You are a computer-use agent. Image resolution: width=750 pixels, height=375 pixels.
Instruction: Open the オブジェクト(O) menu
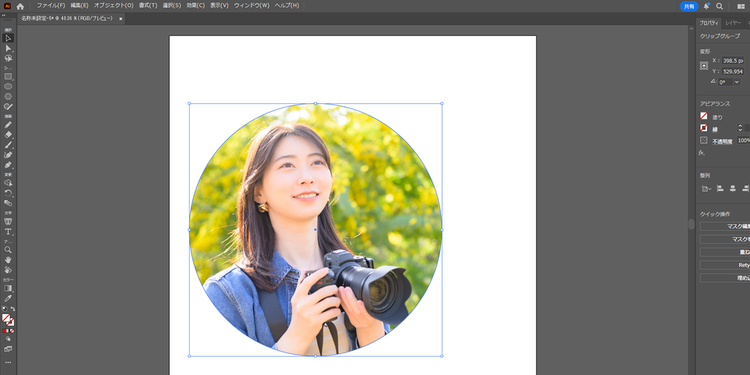113,5
